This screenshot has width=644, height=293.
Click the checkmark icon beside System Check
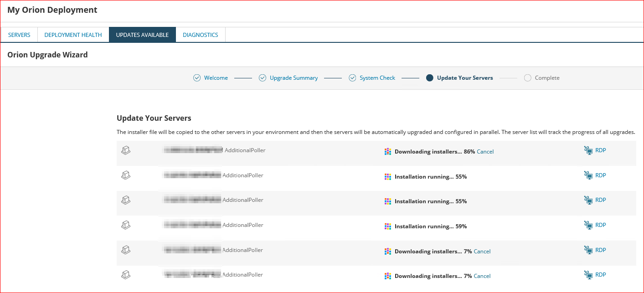(x=352, y=78)
